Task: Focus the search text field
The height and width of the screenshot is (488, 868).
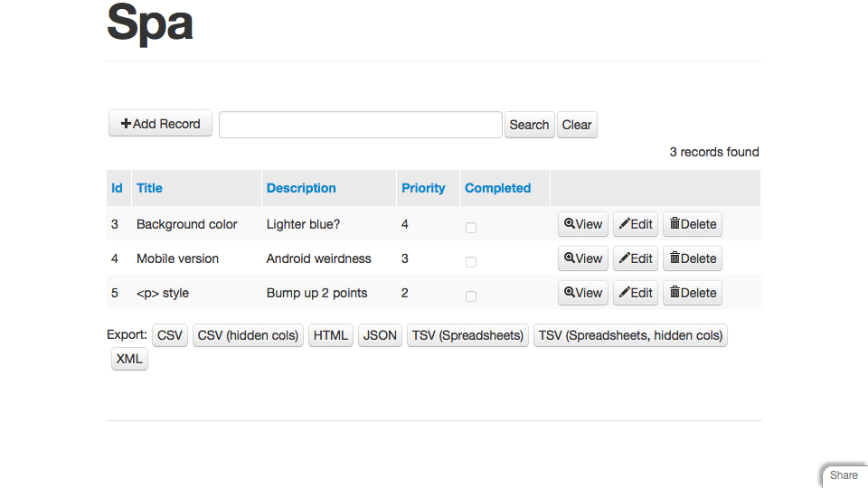Action: tap(361, 125)
